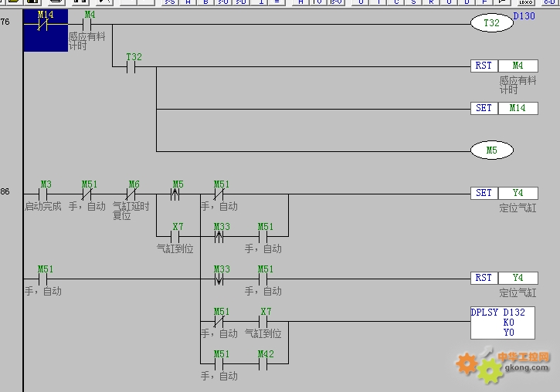Select the SET M14 instruction box

504,108
